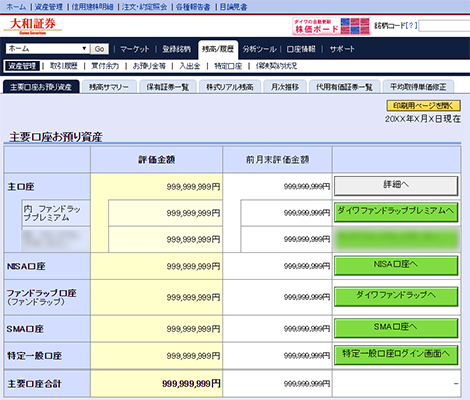Image resolution: width=470 pixels, height=400 pixels.
Task: Click the 主要口座合計 row label
Action: coord(34,384)
